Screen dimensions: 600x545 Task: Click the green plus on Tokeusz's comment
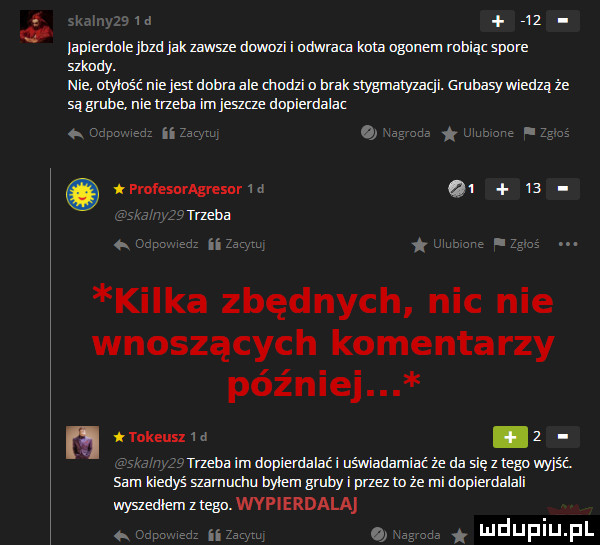(510, 437)
